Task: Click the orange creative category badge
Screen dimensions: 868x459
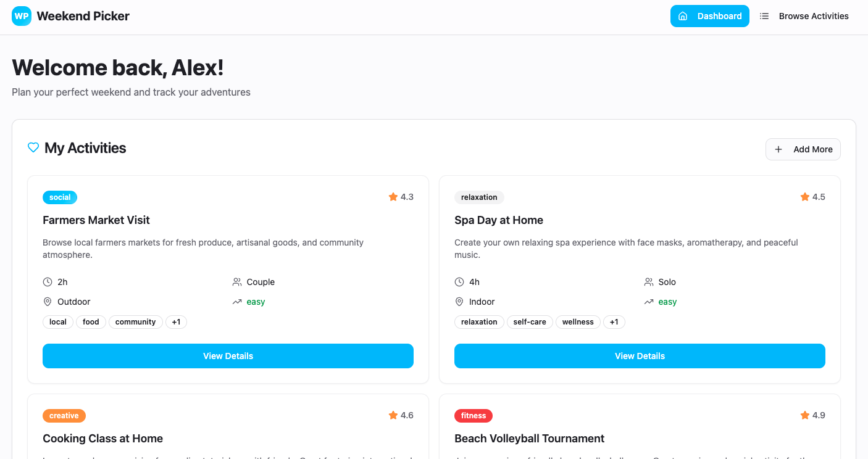Action: coord(64,416)
